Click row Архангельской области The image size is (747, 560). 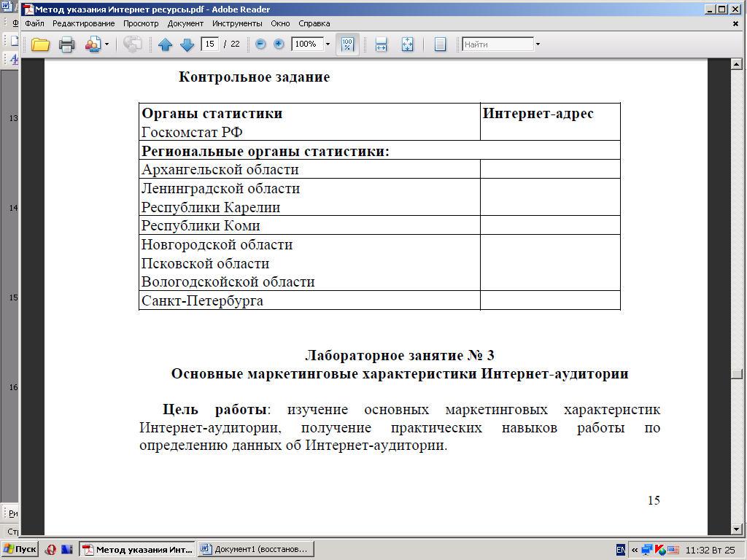(309, 169)
